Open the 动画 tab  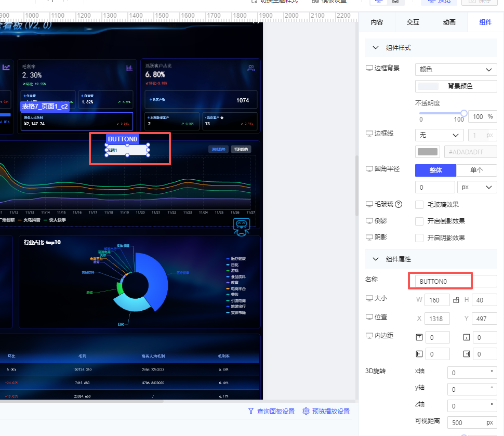coord(449,22)
